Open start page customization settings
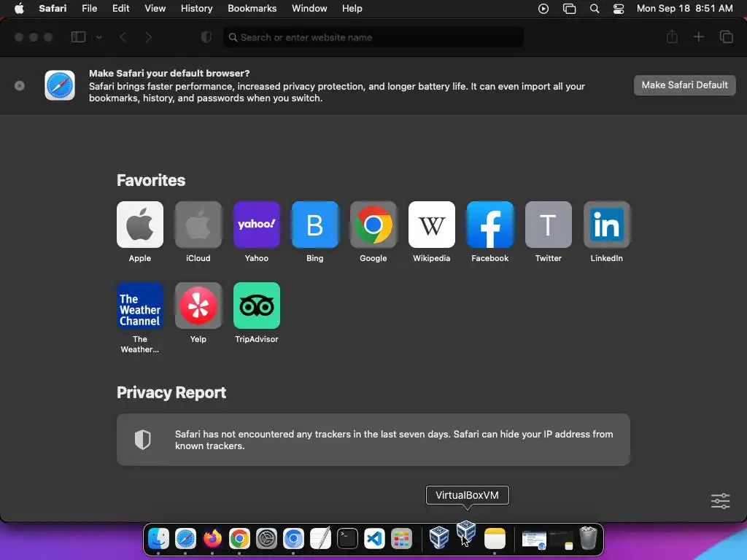Image resolution: width=747 pixels, height=560 pixels. click(720, 501)
